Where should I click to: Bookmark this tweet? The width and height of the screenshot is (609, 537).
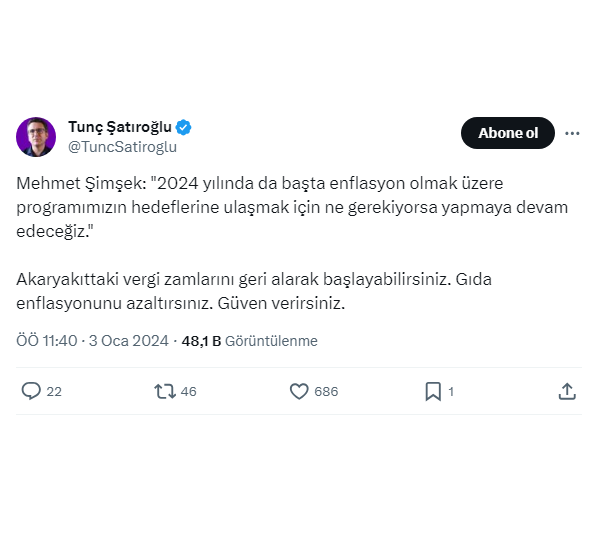click(x=433, y=391)
